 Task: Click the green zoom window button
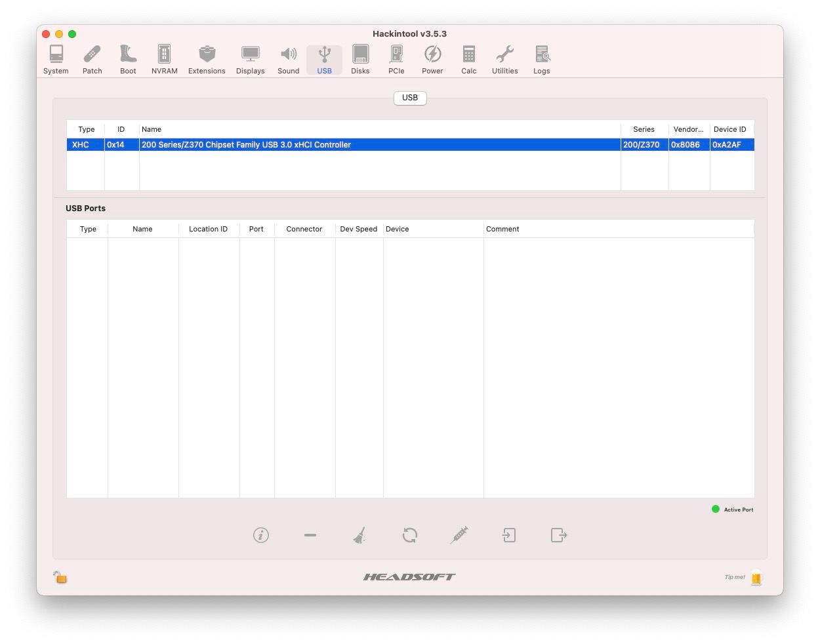tap(72, 34)
